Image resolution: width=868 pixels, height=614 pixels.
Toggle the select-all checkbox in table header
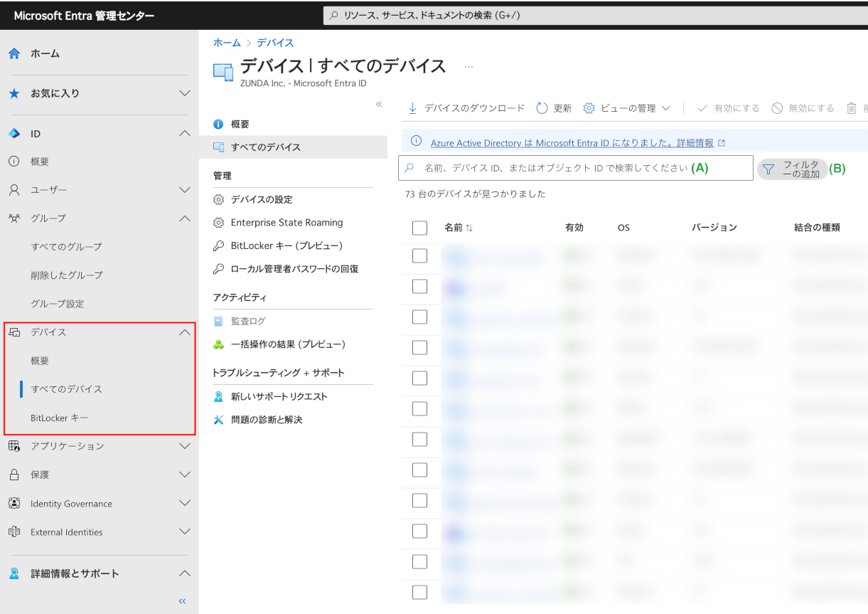tap(419, 228)
